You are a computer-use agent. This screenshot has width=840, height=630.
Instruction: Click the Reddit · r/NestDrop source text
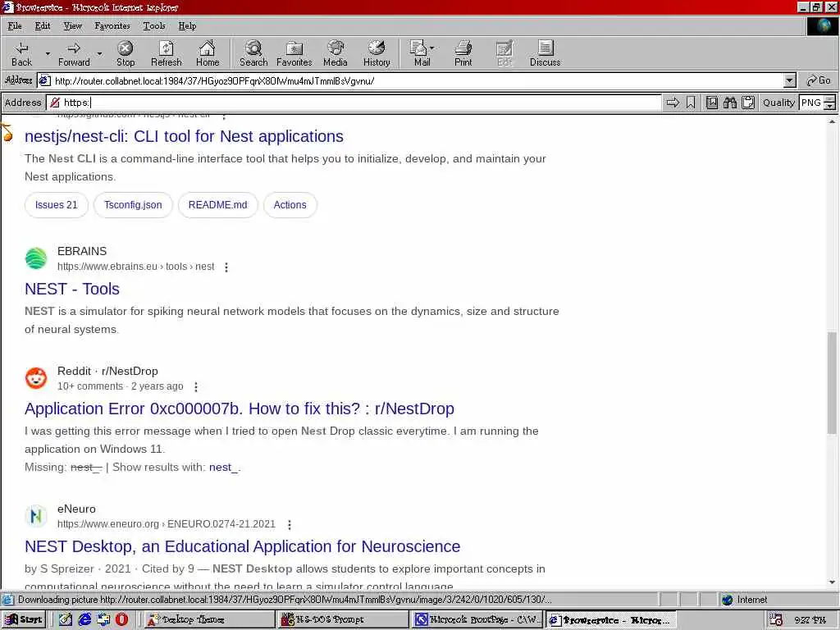[x=107, y=371]
